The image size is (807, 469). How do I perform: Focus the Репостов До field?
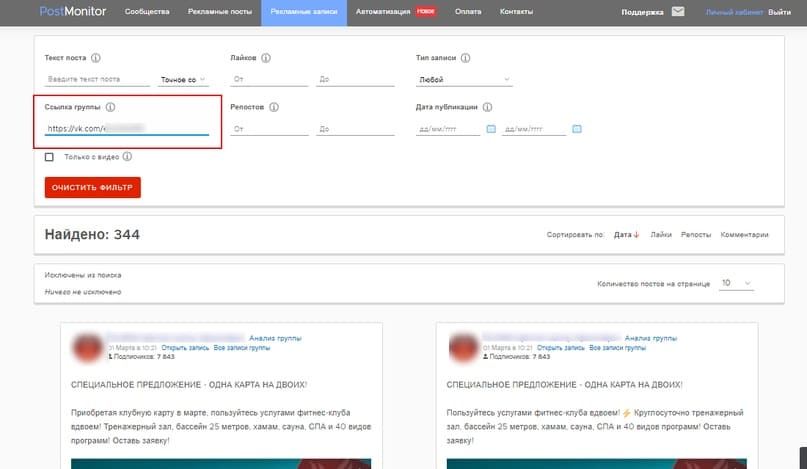click(355, 129)
